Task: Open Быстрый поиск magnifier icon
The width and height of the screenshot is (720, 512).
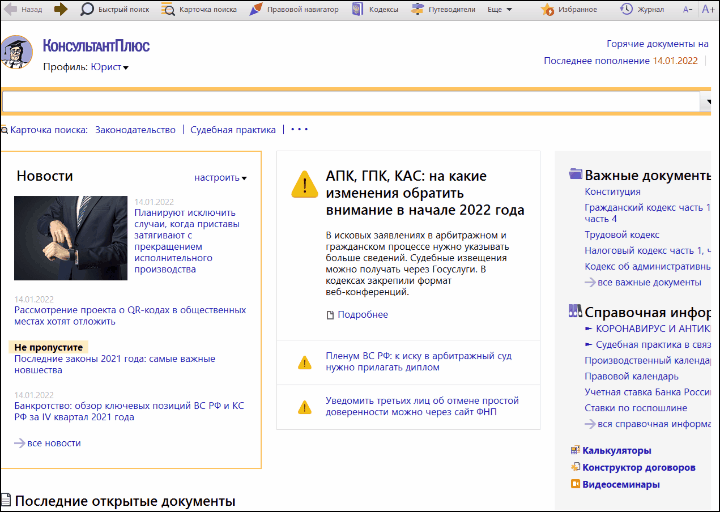Action: (87, 9)
